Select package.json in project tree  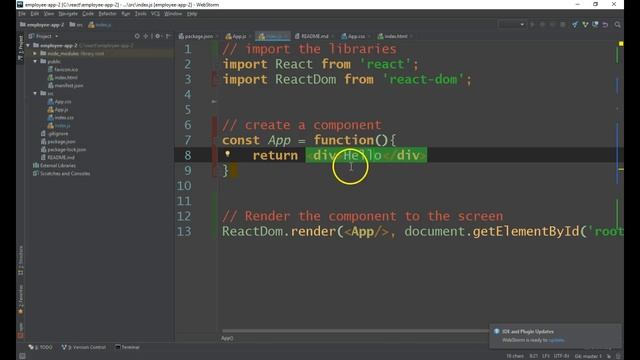58,142
